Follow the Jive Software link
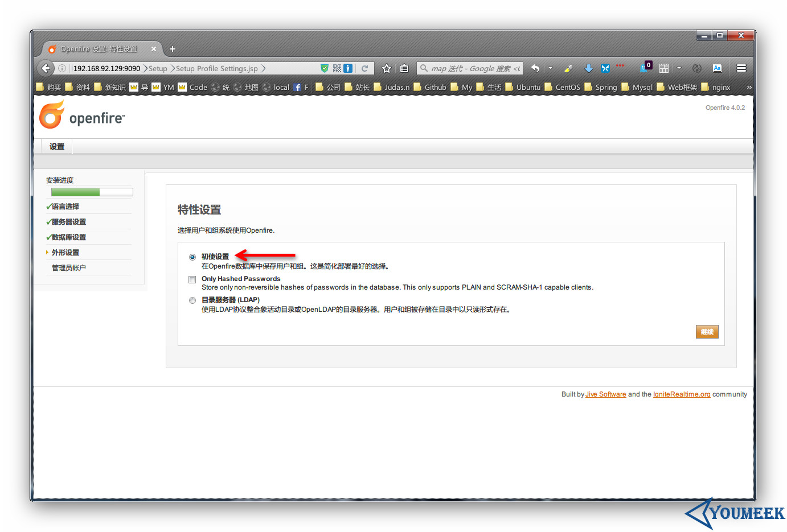 (605, 394)
